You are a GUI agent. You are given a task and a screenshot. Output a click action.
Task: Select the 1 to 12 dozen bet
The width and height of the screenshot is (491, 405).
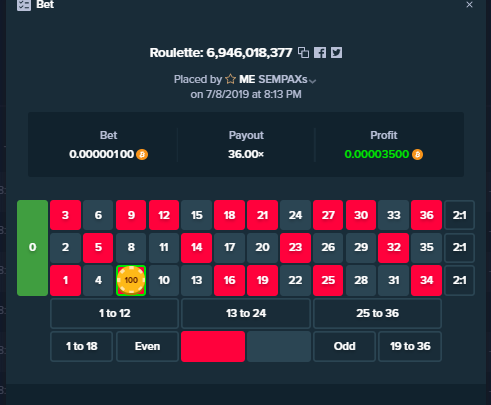[x=114, y=313]
